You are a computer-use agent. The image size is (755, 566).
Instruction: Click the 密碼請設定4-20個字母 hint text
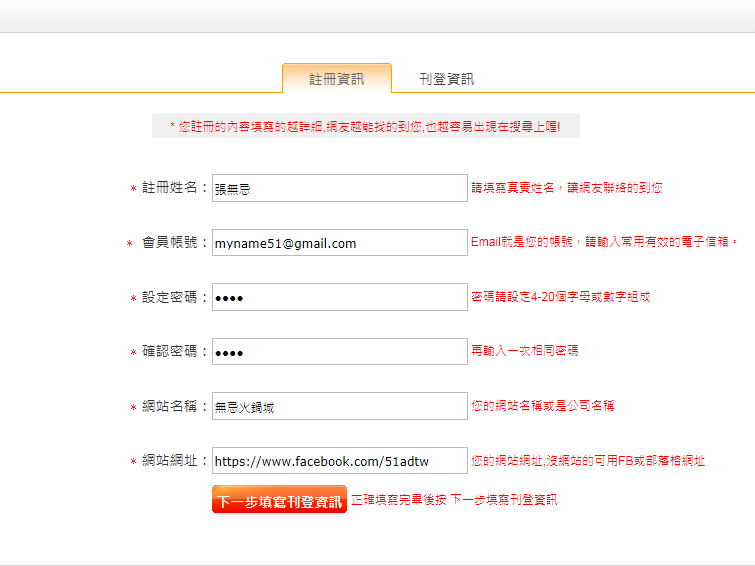560,297
